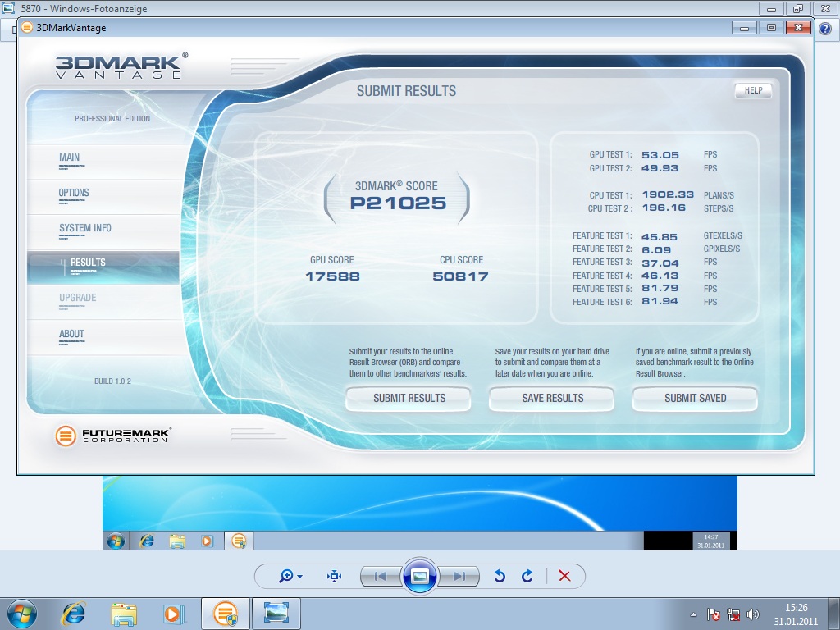Click Feature Test 6 value 81.94
Viewport: 840px width, 630px height.
coord(660,301)
